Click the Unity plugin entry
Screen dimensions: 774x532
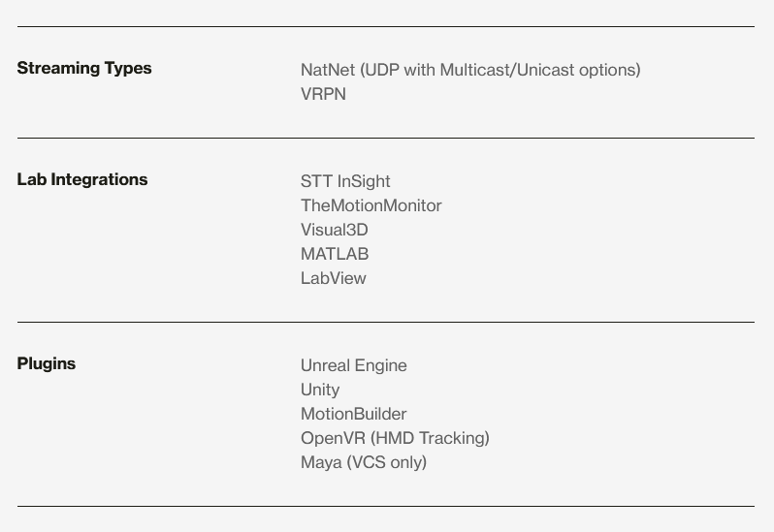click(x=320, y=390)
